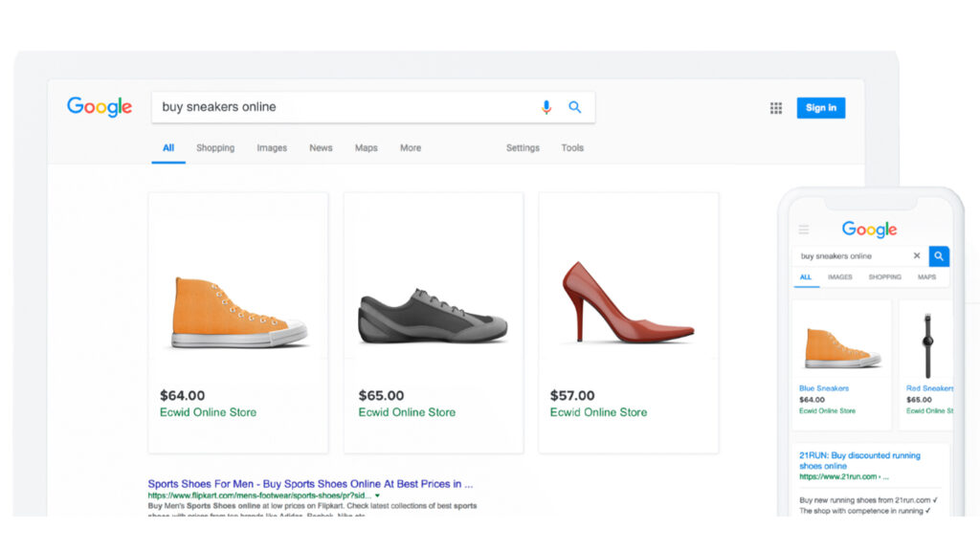Click 'Buy new running shoes from 21run.com' snippet

tap(868, 499)
